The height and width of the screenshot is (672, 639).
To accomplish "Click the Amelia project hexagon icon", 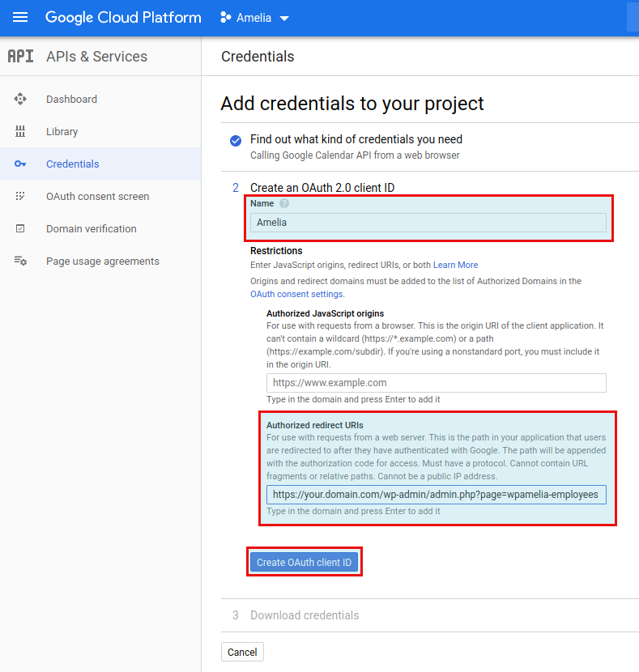I will (x=225, y=18).
